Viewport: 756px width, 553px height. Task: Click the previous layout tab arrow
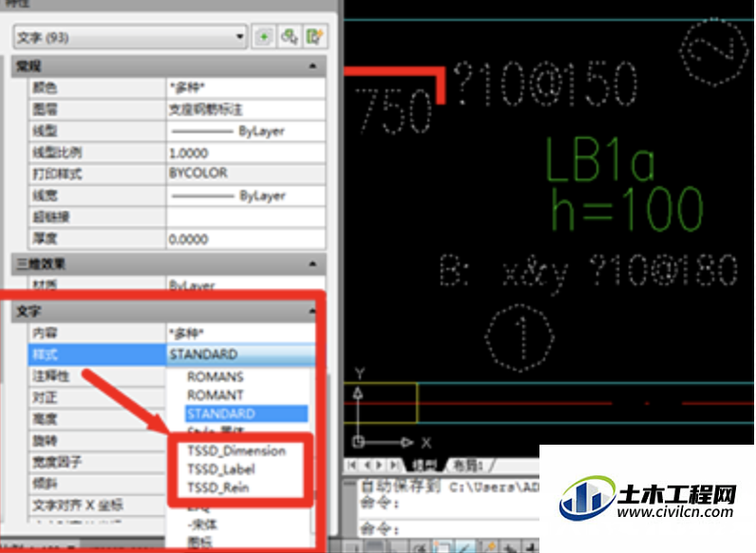(x=367, y=465)
